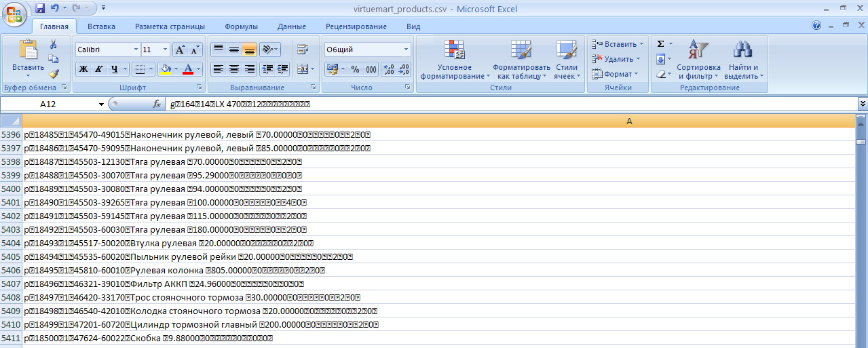Align text right
The image size is (868, 348).
(x=250, y=69)
